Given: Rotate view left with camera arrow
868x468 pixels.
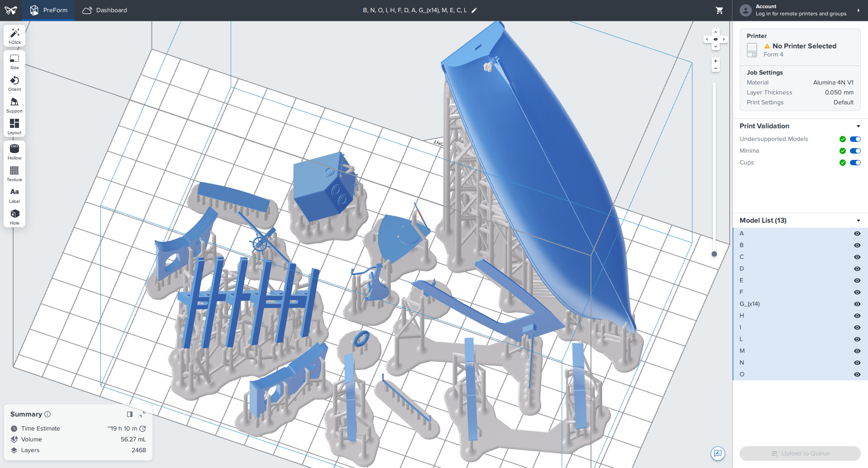Looking at the screenshot, I should click(708, 39).
